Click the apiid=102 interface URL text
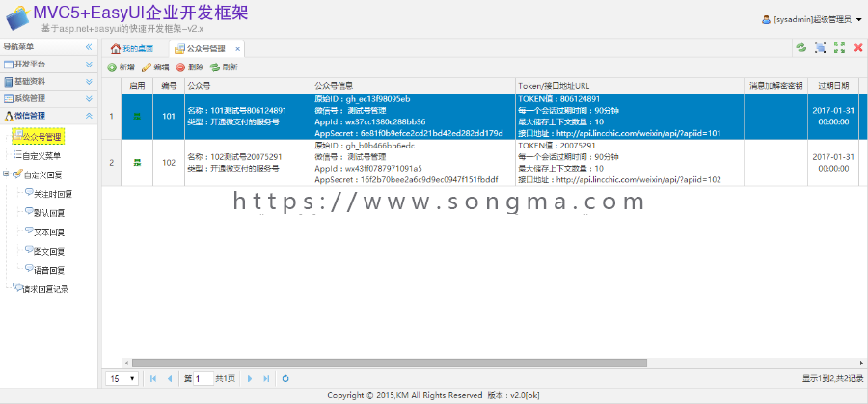868x404 pixels. [619, 180]
